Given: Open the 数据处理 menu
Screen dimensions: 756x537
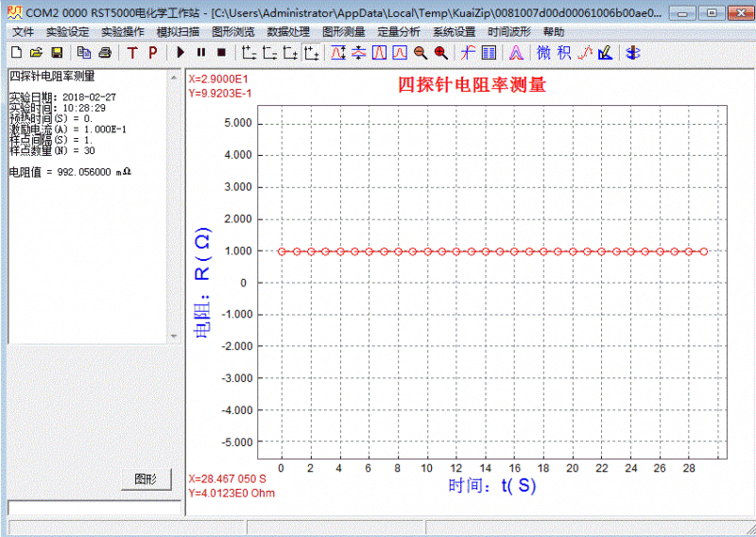Looking at the screenshot, I should click(x=288, y=31).
